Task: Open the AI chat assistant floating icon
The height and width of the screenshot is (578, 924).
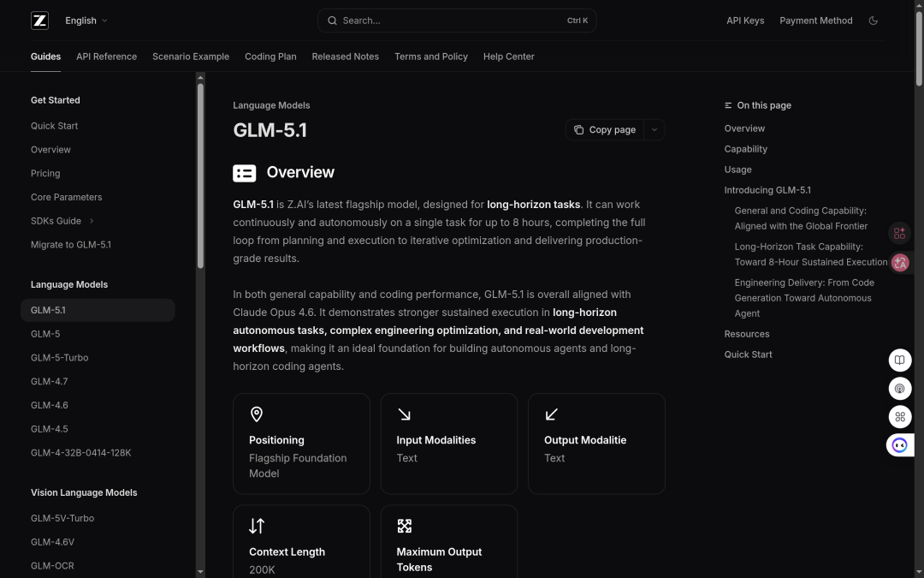Action: point(899,445)
